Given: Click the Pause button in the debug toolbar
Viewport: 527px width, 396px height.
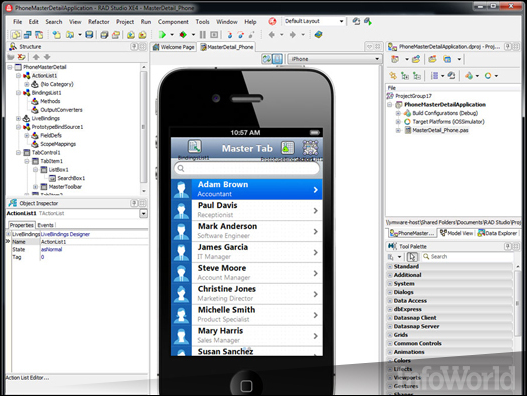Looking at the screenshot, I should 203,35.
